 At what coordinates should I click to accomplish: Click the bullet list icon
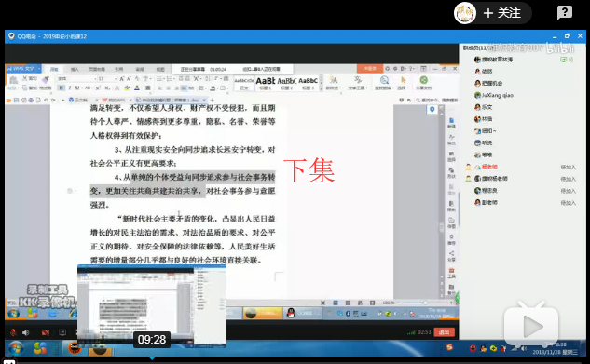[x=159, y=79]
